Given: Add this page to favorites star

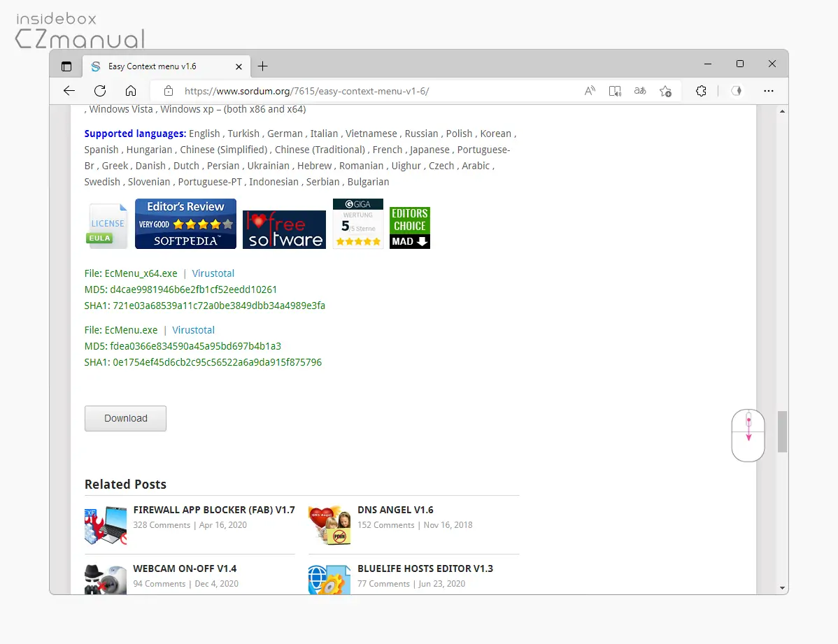Looking at the screenshot, I should (665, 91).
